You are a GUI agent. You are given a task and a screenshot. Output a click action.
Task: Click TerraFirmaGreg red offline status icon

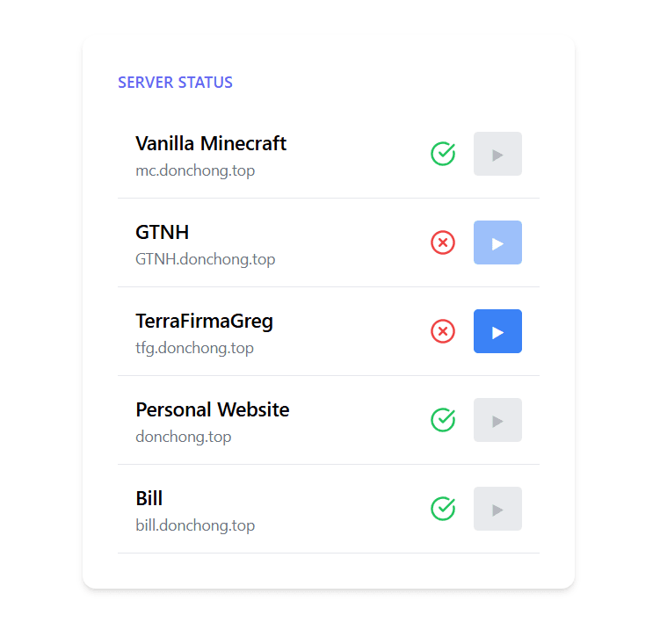[443, 331]
